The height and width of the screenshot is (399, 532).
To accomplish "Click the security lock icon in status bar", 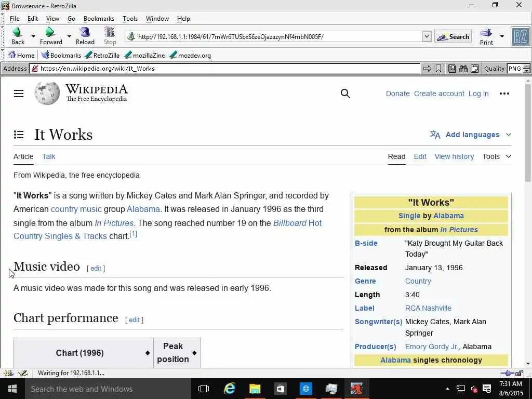I will click(519, 373).
